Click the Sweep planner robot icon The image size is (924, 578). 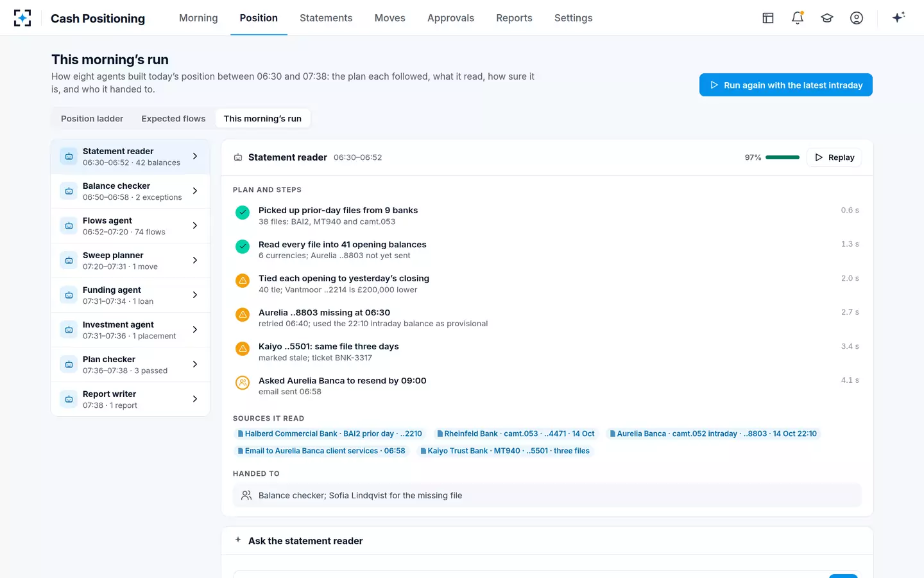pyautogui.click(x=69, y=261)
